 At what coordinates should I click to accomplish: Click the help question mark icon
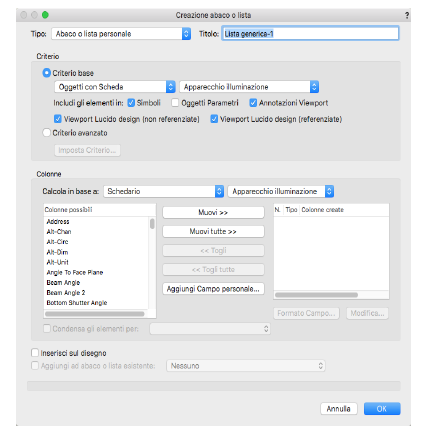407,15
